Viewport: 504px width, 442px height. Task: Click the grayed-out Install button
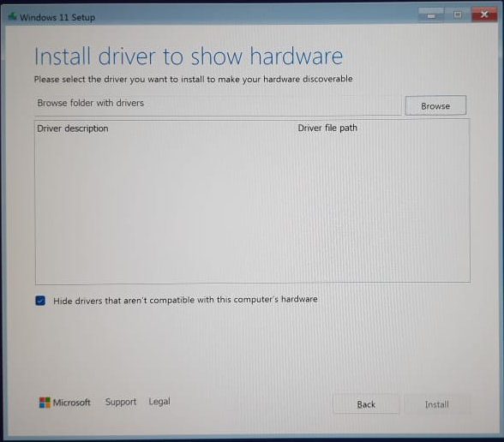point(436,404)
